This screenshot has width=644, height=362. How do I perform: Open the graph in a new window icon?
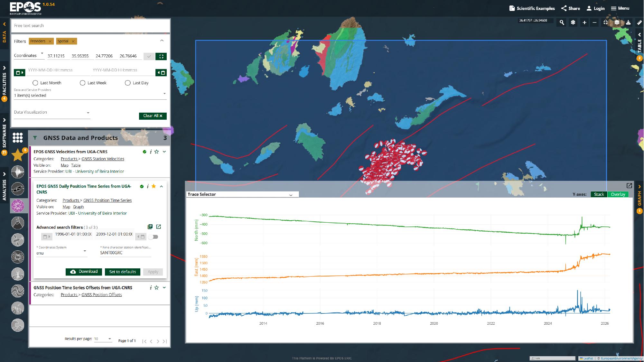pos(629,186)
